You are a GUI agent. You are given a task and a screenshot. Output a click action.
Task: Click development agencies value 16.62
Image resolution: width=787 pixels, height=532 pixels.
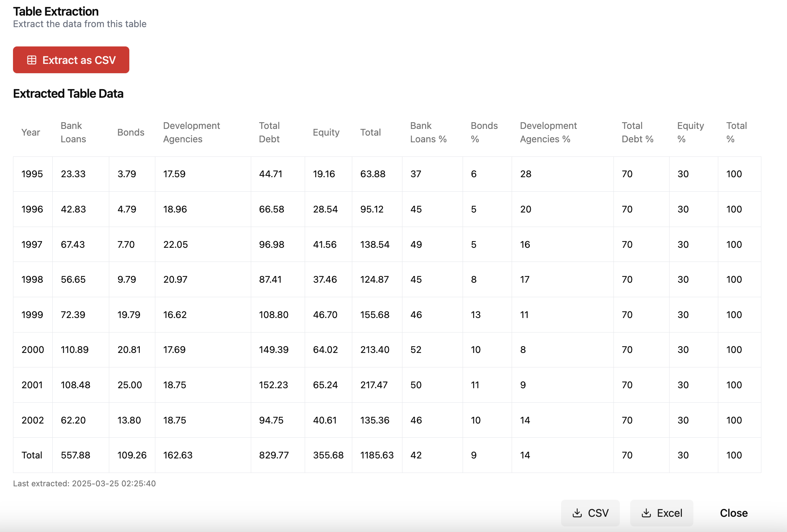pyautogui.click(x=175, y=315)
